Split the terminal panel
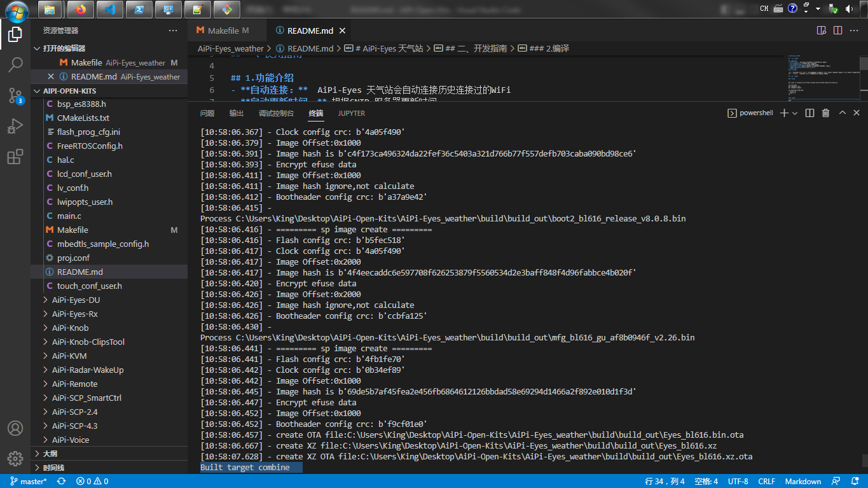This screenshot has height=488, width=868. [809, 113]
